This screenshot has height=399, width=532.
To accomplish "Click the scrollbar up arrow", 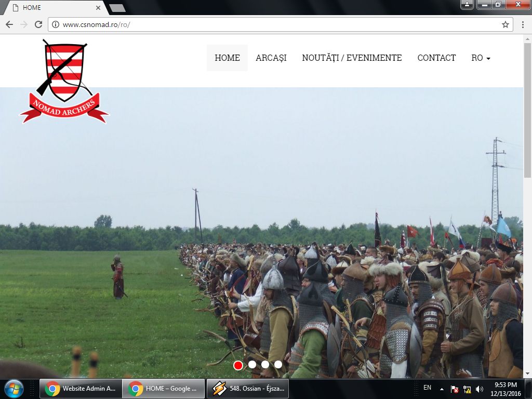I will pyautogui.click(x=527, y=38).
